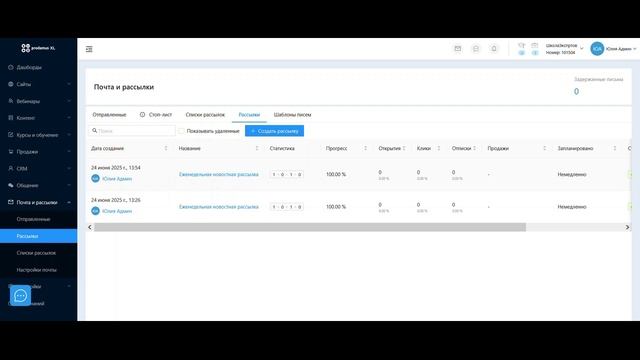640x360 pixels.
Task: Switch to the Шаблоны писем tab
Action: (x=292, y=115)
